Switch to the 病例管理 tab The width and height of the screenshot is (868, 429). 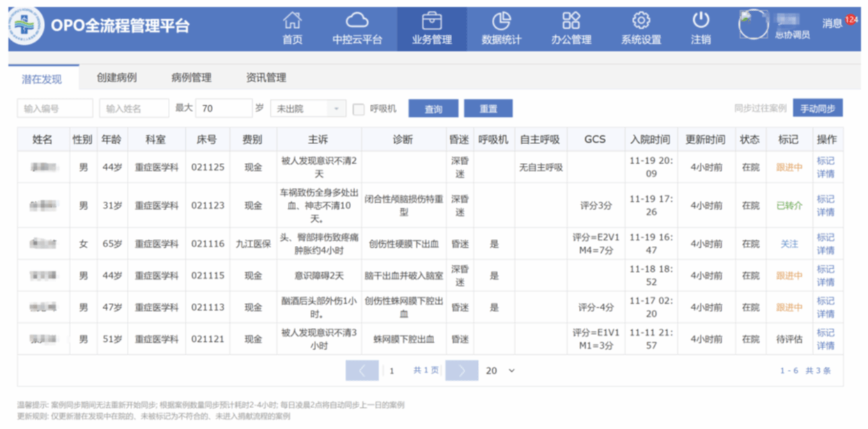[x=191, y=78]
